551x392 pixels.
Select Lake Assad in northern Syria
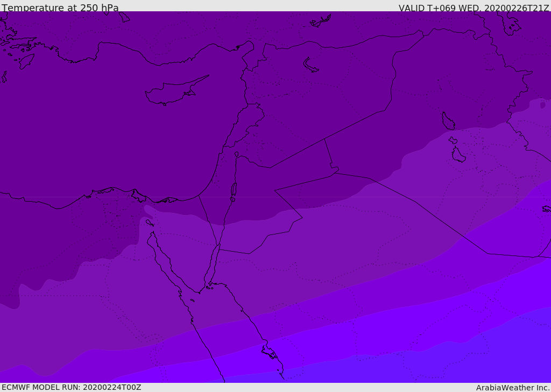click(310, 65)
